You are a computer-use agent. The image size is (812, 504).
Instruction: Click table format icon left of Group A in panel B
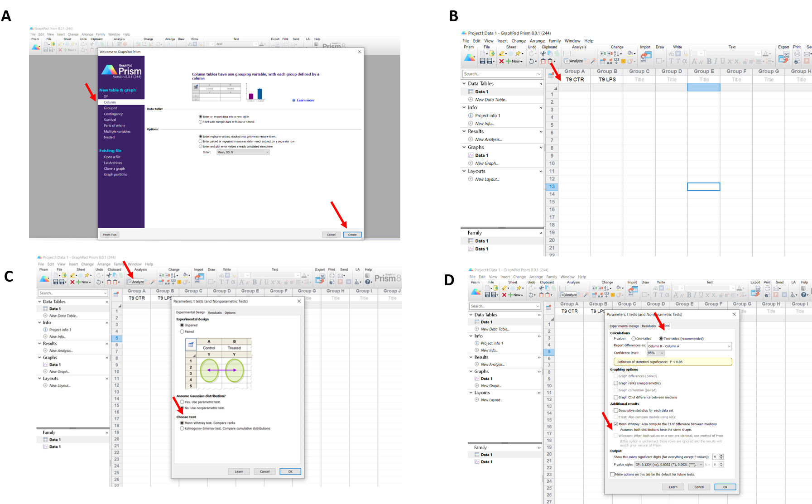[551, 76]
